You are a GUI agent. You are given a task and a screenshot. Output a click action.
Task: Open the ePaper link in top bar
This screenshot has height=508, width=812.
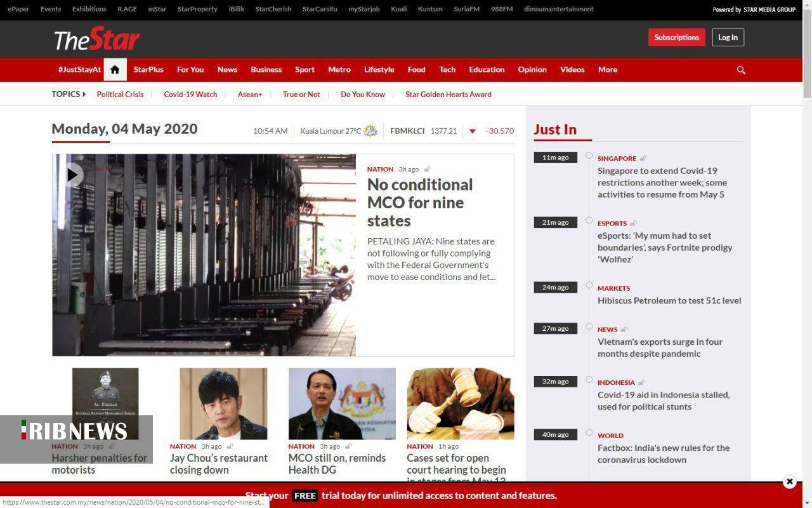click(18, 10)
